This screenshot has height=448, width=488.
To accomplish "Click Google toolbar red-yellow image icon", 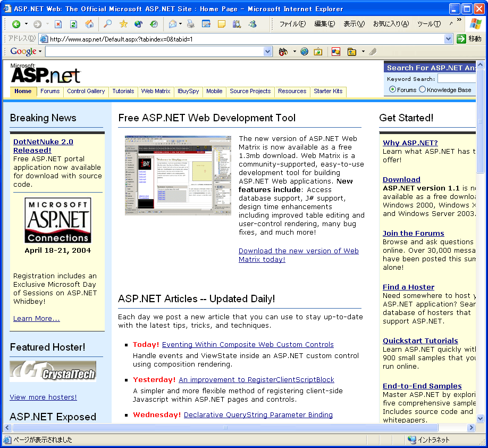I will tap(336, 52).
